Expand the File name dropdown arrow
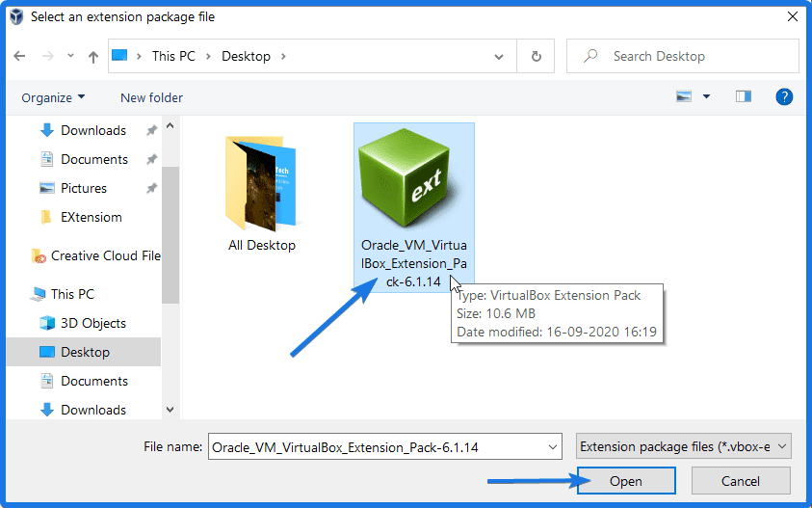The image size is (812, 508). [553, 447]
